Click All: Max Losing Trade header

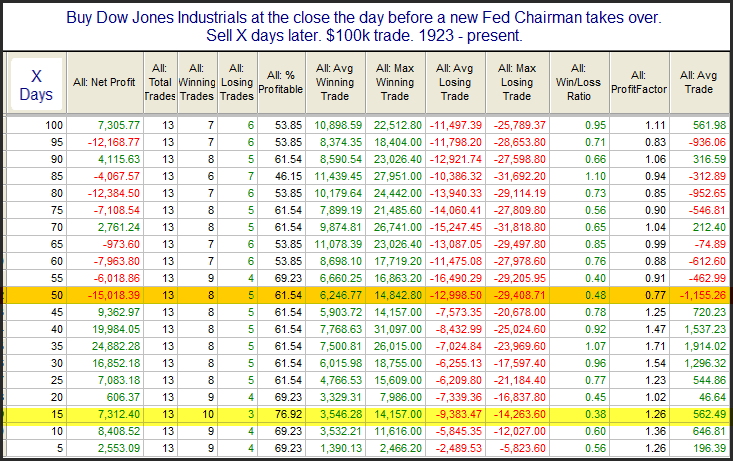click(x=517, y=82)
